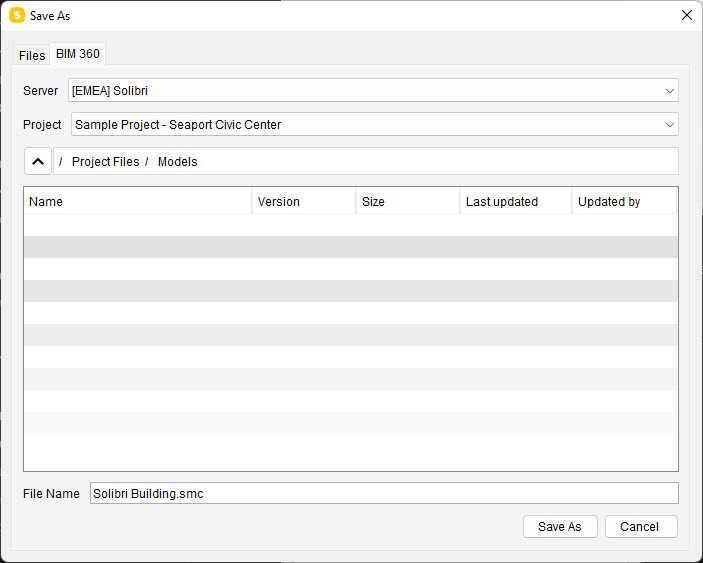Switch to the Files tab
The width and height of the screenshot is (703, 563).
tap(32, 56)
